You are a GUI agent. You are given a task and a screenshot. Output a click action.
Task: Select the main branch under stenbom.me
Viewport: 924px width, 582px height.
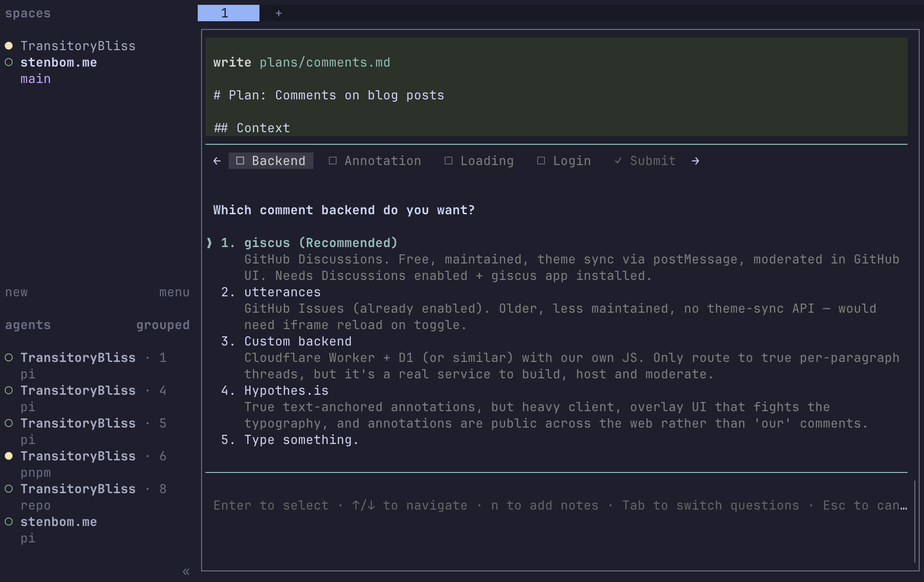(36, 79)
